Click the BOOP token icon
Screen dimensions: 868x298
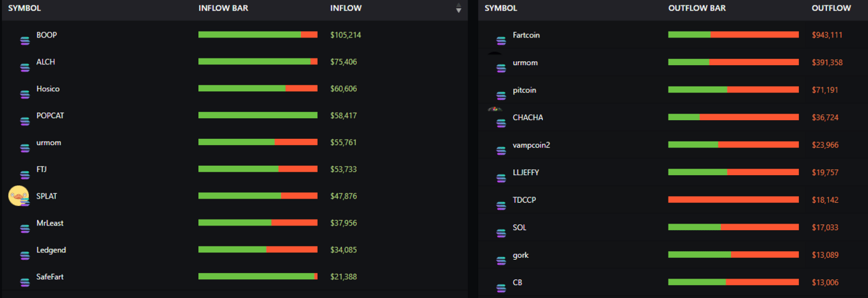tap(25, 41)
